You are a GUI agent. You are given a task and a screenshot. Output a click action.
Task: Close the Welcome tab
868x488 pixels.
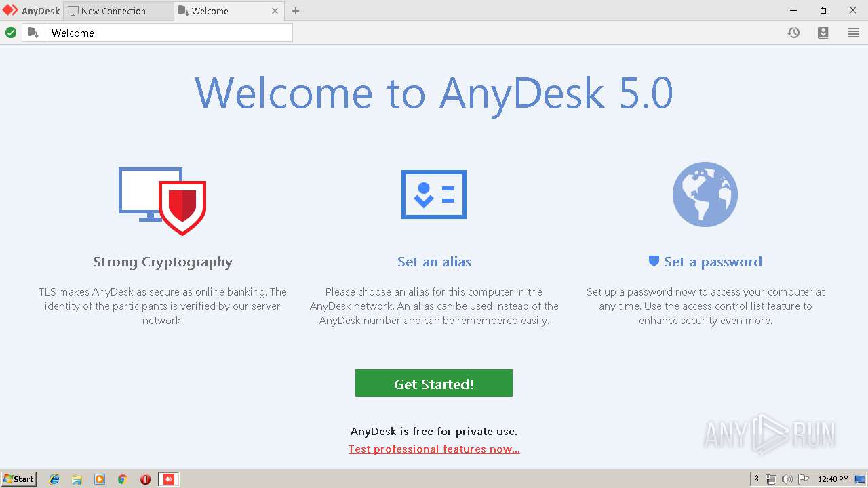275,11
